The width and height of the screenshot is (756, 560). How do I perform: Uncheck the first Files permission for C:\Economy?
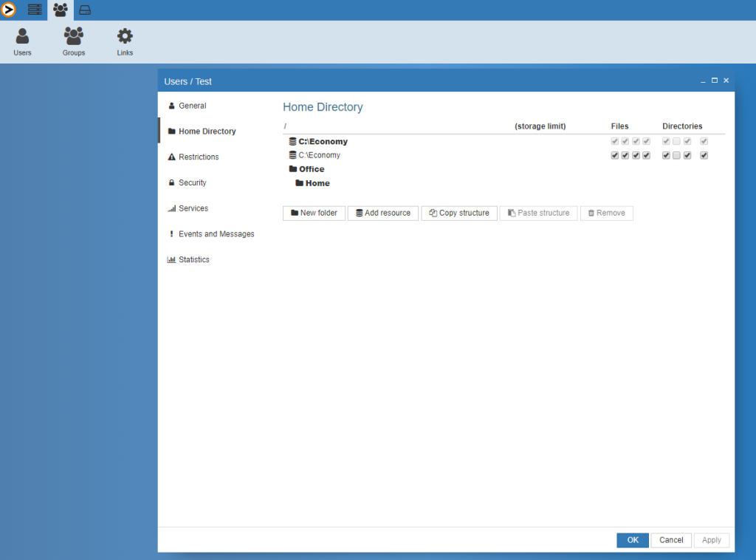615,155
